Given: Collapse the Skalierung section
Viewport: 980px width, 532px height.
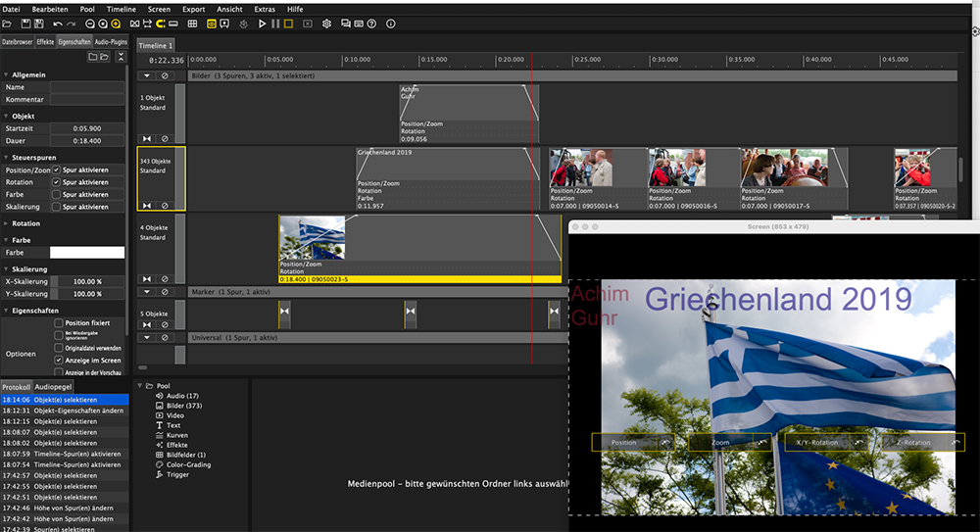Looking at the screenshot, I should click(x=6, y=269).
